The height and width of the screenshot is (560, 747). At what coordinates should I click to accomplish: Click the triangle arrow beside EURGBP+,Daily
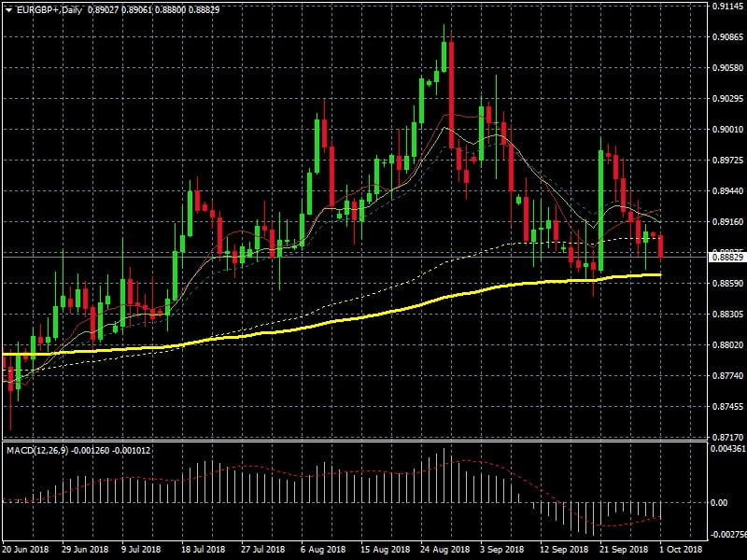8,8
